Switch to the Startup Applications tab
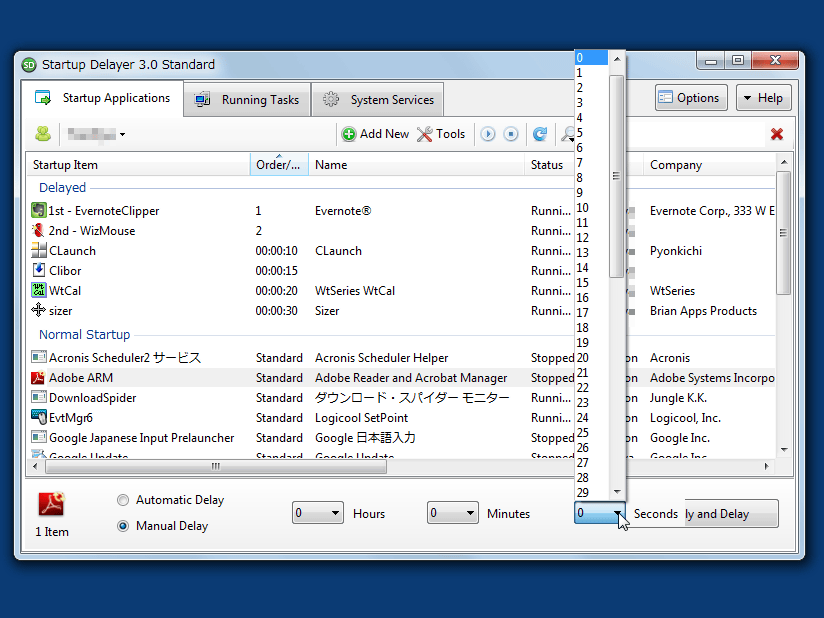 click(x=103, y=98)
